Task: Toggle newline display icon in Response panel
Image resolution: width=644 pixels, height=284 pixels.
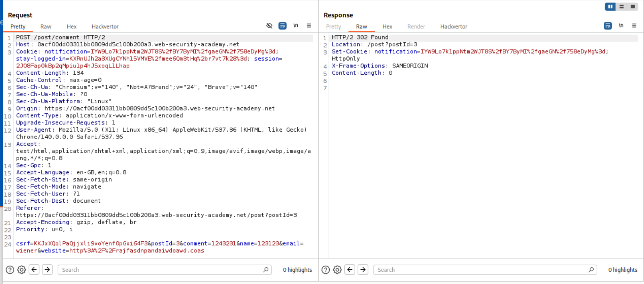Action: coord(621,26)
